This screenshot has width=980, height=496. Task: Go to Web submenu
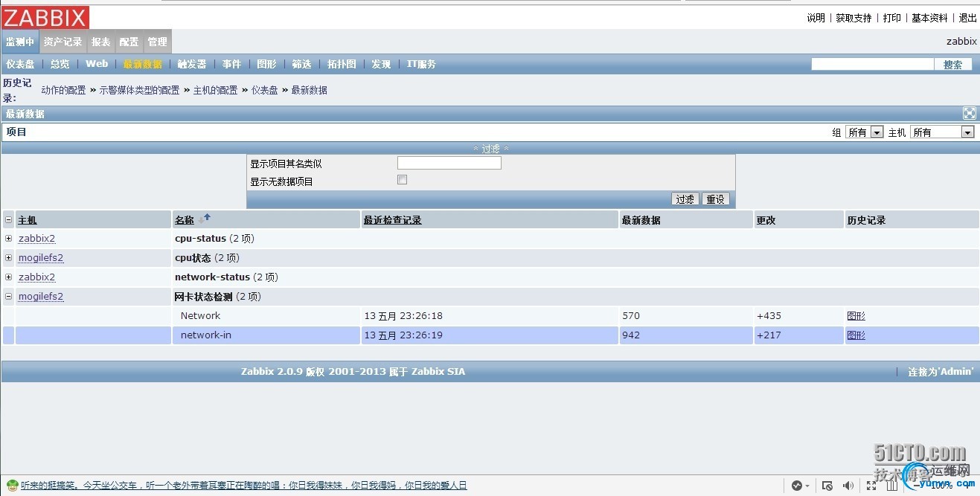coord(97,64)
